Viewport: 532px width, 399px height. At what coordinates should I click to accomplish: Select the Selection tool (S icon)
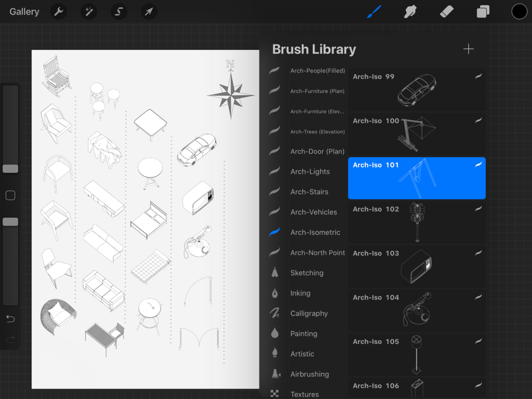point(119,12)
